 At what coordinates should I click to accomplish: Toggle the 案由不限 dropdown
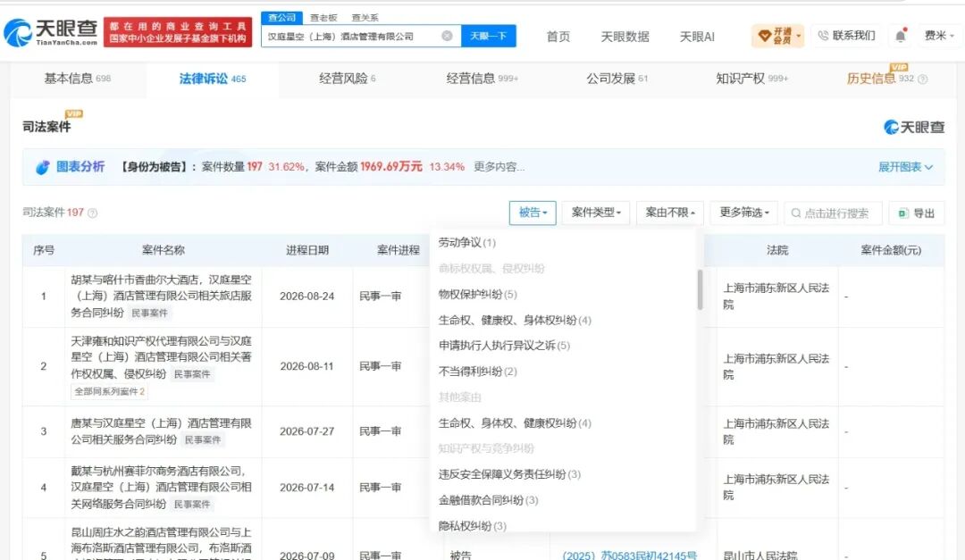pyautogui.click(x=669, y=213)
